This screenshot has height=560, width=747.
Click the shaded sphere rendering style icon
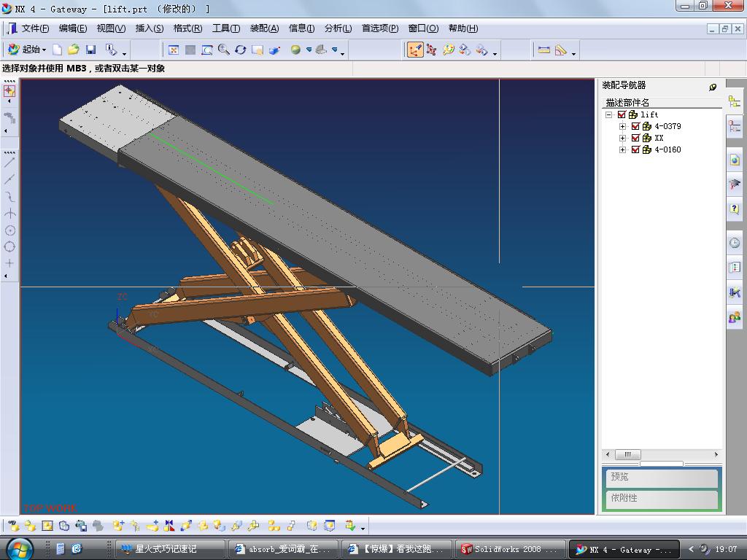coord(295,50)
